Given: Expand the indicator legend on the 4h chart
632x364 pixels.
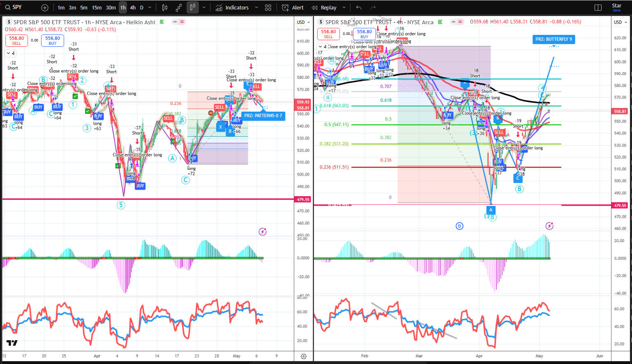Looking at the screenshot, I should click(x=323, y=47).
